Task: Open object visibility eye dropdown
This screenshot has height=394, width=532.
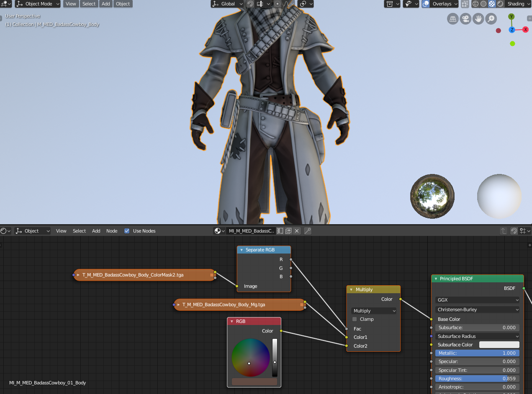Action: 411,4
